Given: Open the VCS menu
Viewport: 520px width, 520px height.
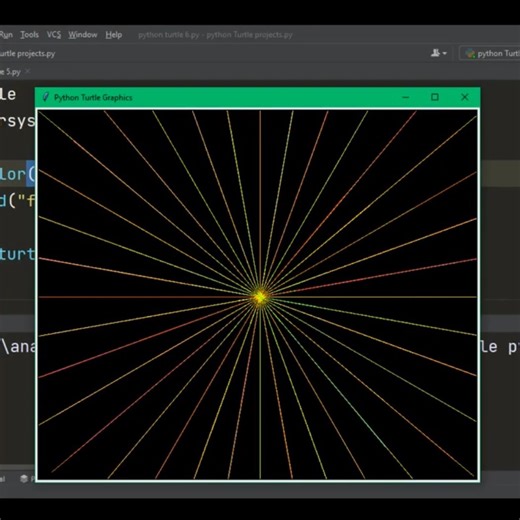Looking at the screenshot, I should [x=54, y=35].
